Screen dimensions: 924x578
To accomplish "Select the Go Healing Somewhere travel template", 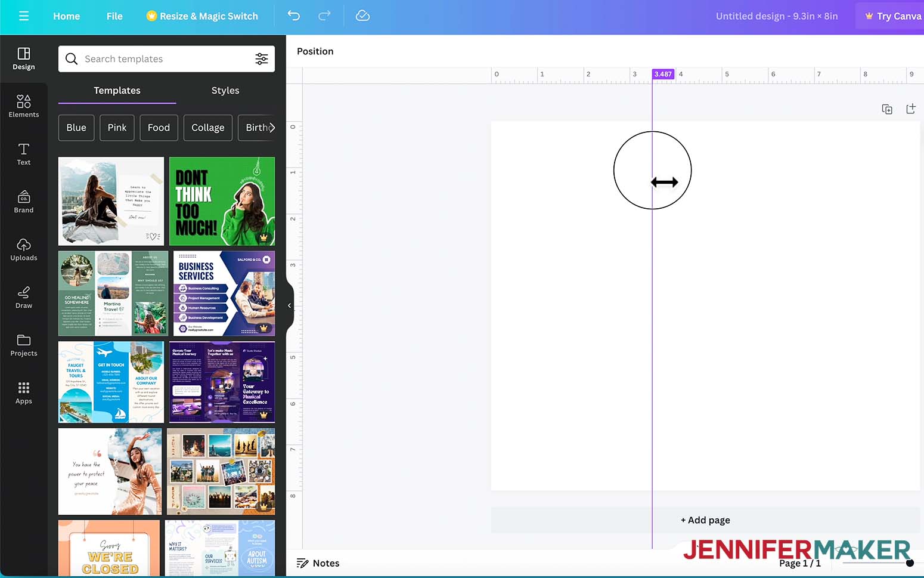I will coord(113,293).
